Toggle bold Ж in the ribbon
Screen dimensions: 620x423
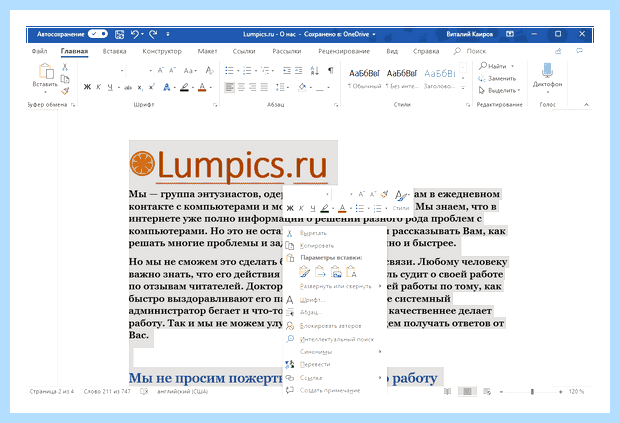(x=87, y=87)
